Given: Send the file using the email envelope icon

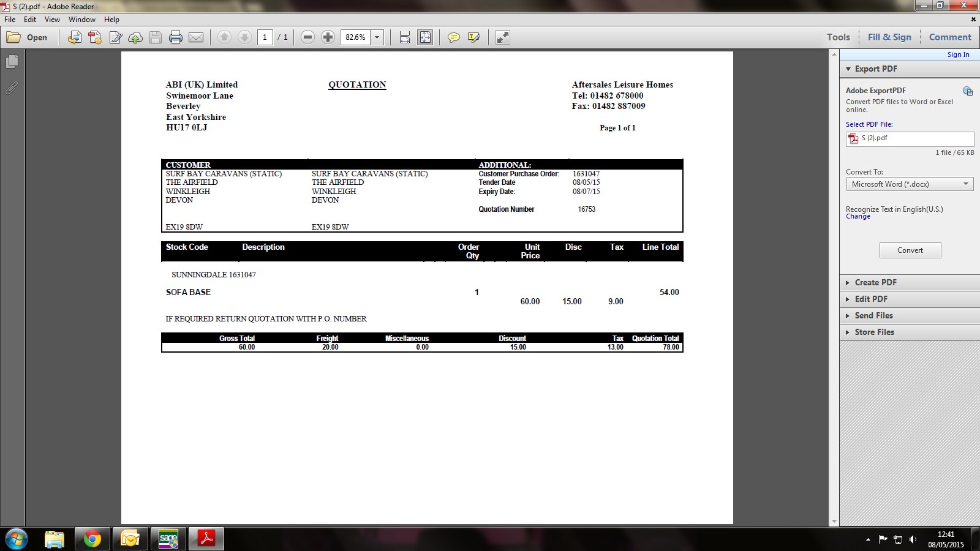Looking at the screenshot, I should (x=196, y=37).
